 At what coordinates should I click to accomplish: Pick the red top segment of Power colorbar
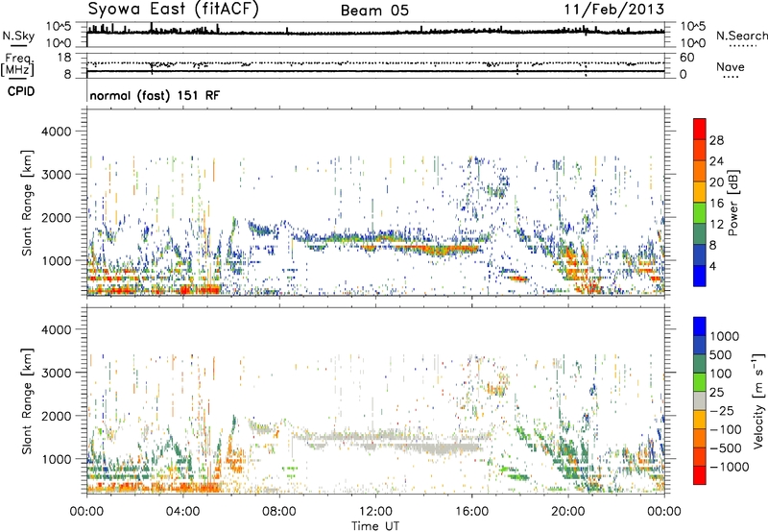(700, 129)
